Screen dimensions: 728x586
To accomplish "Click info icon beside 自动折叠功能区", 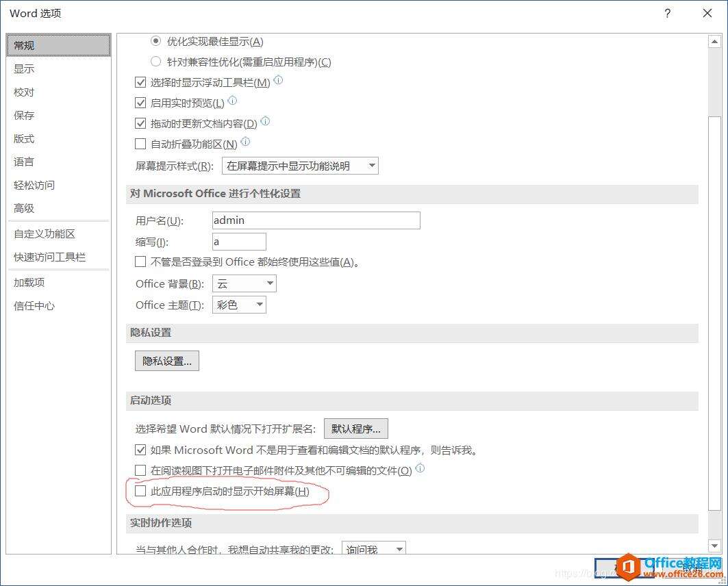I will 246,142.
